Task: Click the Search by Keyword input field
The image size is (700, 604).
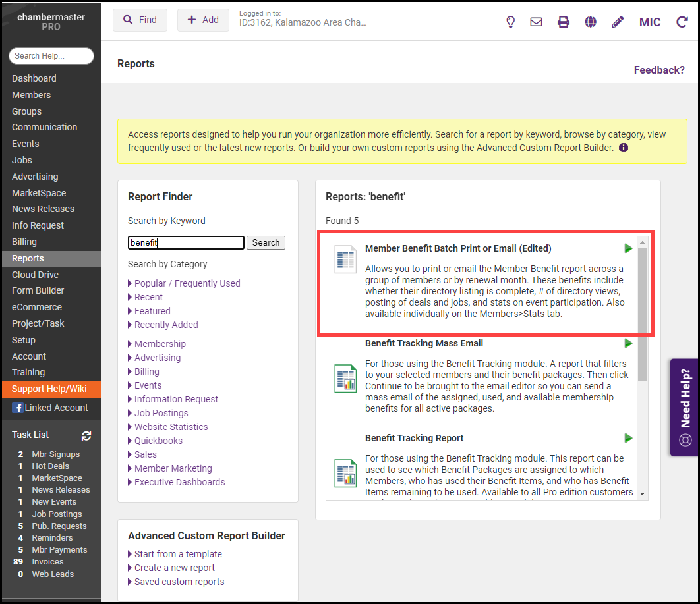Action: (x=186, y=242)
